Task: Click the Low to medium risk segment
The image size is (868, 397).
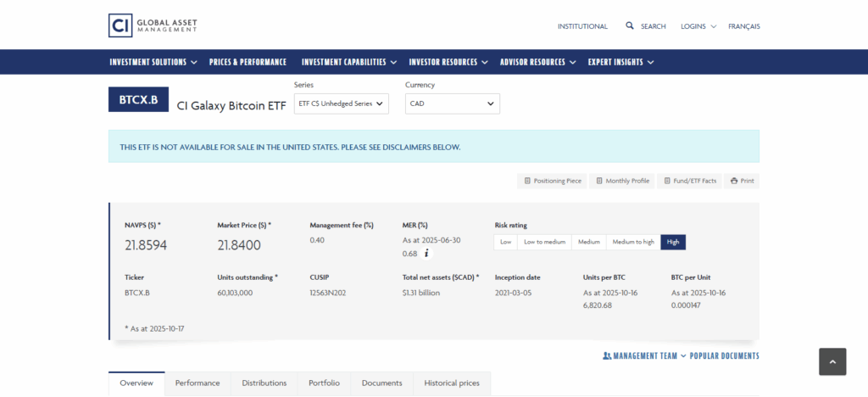Action: coord(545,242)
